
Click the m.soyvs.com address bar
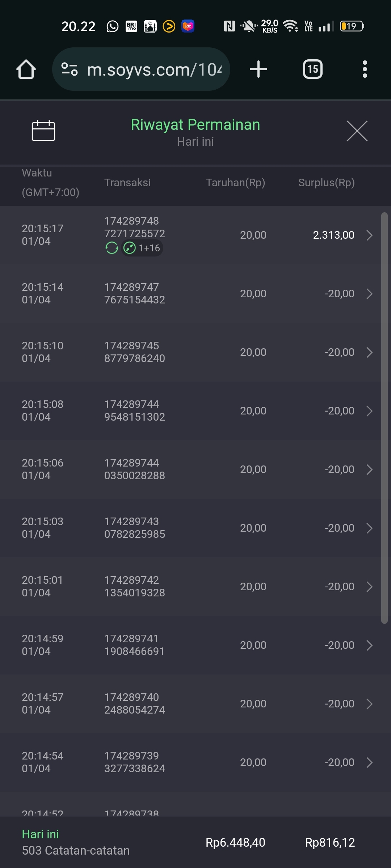tap(154, 69)
